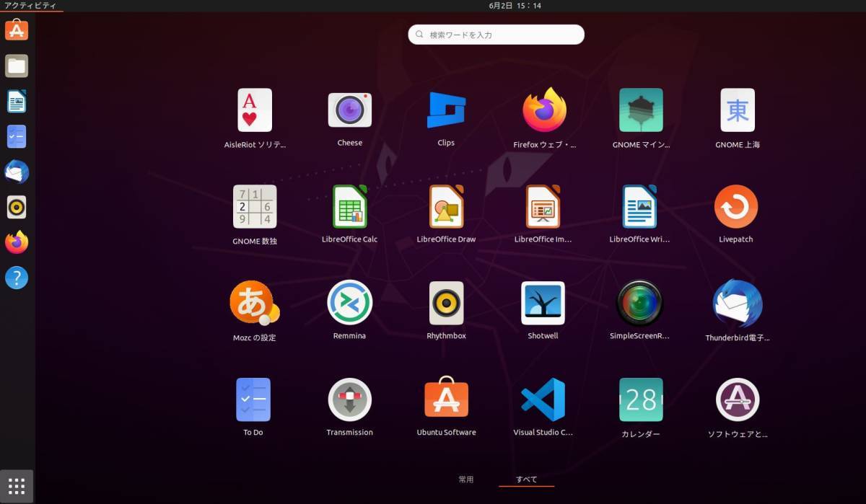Open Help from the dock
Image resolution: width=866 pixels, height=504 pixels.
click(17, 278)
